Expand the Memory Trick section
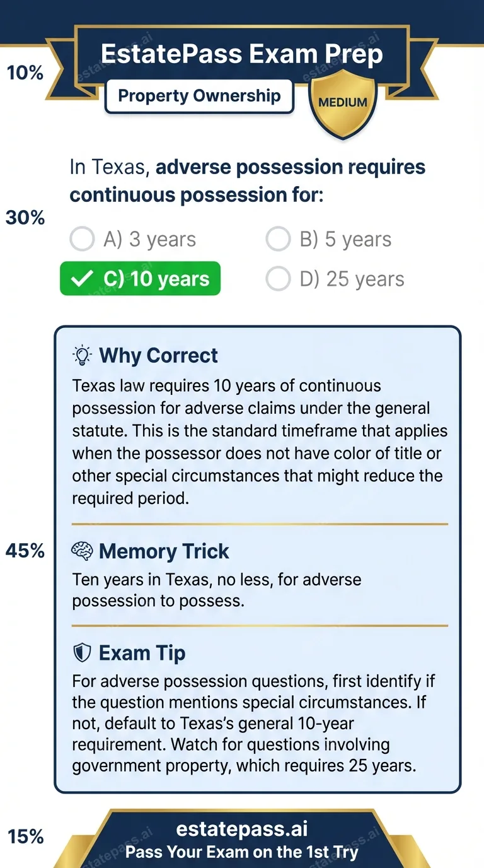Screen dimensions: 484x868 [164, 551]
